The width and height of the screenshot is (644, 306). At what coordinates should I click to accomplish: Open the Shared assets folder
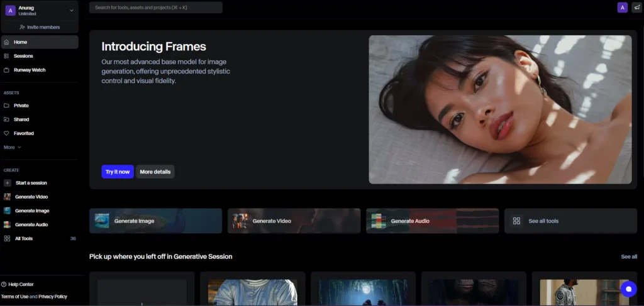[21, 119]
